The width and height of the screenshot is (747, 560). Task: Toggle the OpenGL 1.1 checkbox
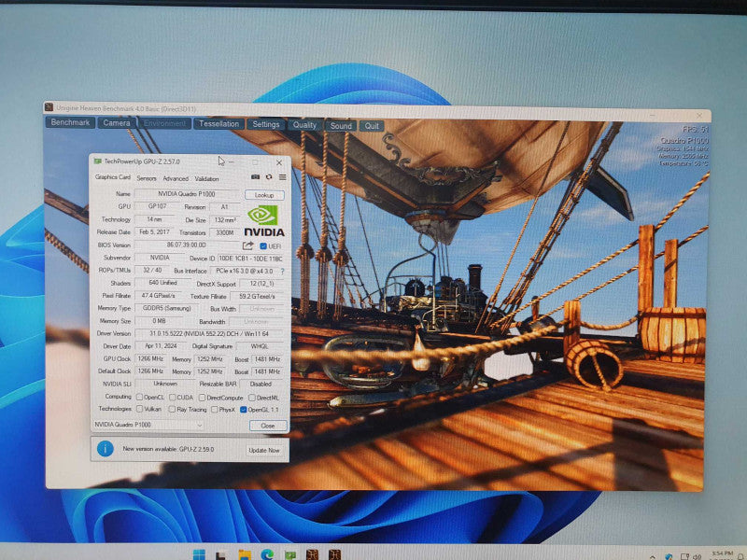(x=244, y=410)
